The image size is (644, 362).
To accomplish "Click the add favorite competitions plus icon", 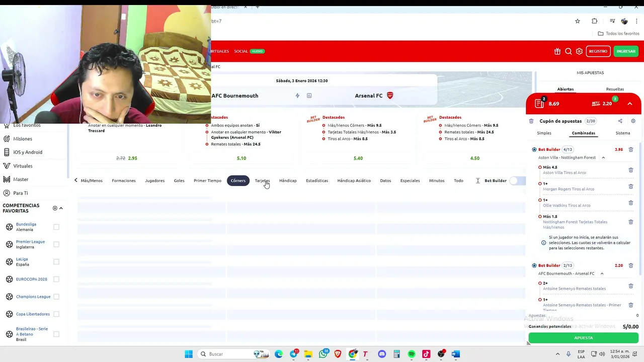I will [55, 208].
